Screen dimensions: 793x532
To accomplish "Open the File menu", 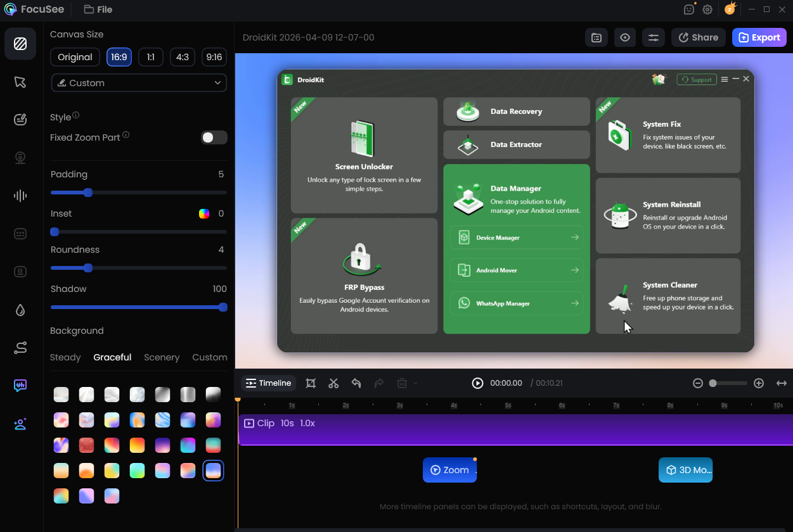I will [98, 9].
